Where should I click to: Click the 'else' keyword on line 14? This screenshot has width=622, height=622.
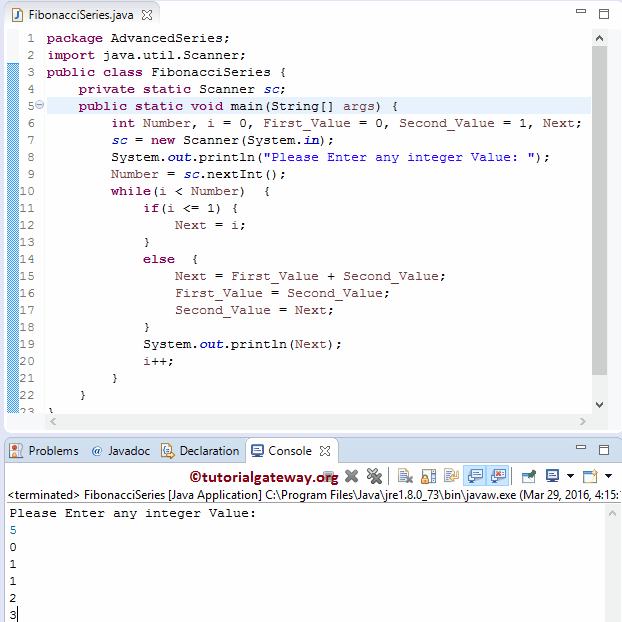coord(159,259)
